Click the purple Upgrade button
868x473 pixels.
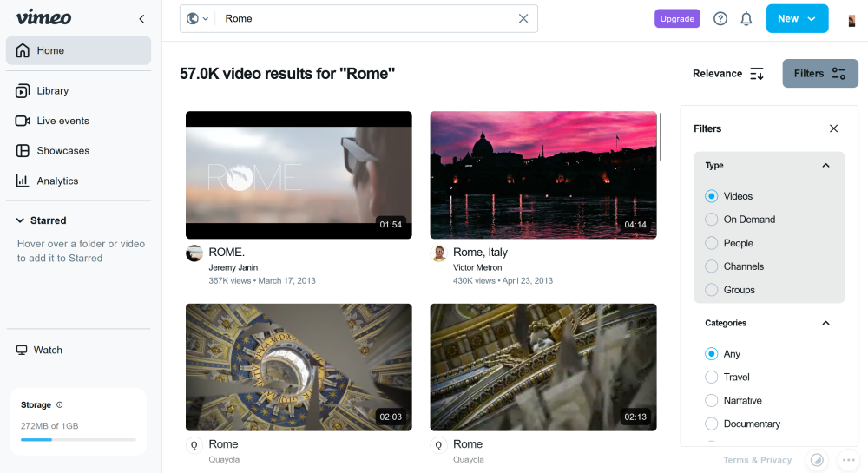click(677, 18)
